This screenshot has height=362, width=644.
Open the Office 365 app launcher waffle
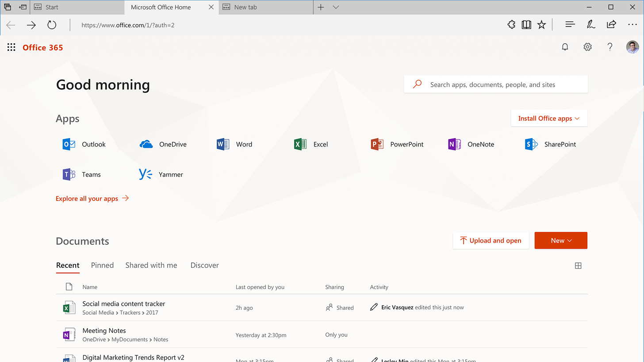[x=11, y=47]
